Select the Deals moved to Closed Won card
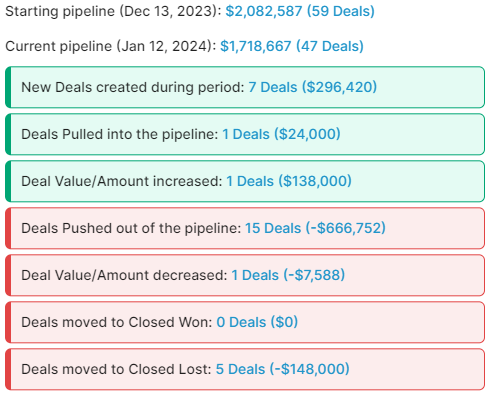Image resolution: width=488 pixels, height=395 pixels. [x=245, y=322]
